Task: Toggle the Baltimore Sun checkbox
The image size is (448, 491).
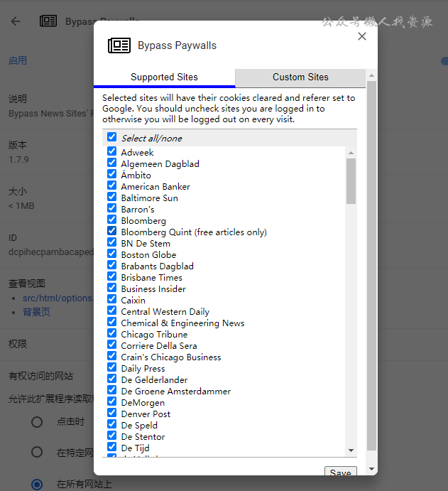Action: [111, 197]
